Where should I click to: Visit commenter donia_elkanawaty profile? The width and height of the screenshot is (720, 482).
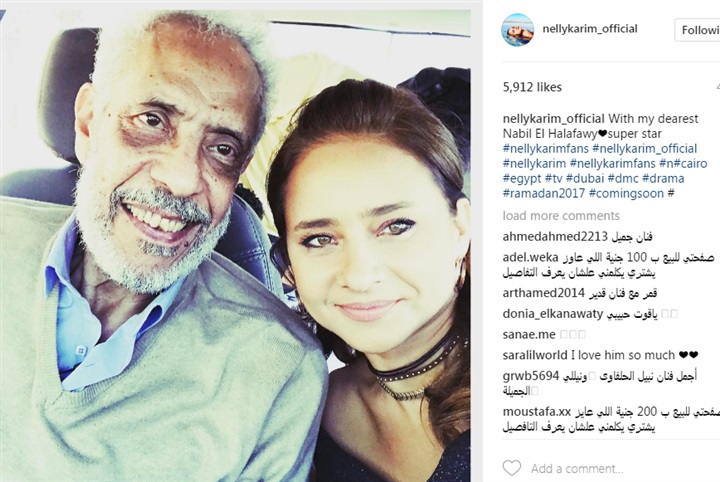553,314
